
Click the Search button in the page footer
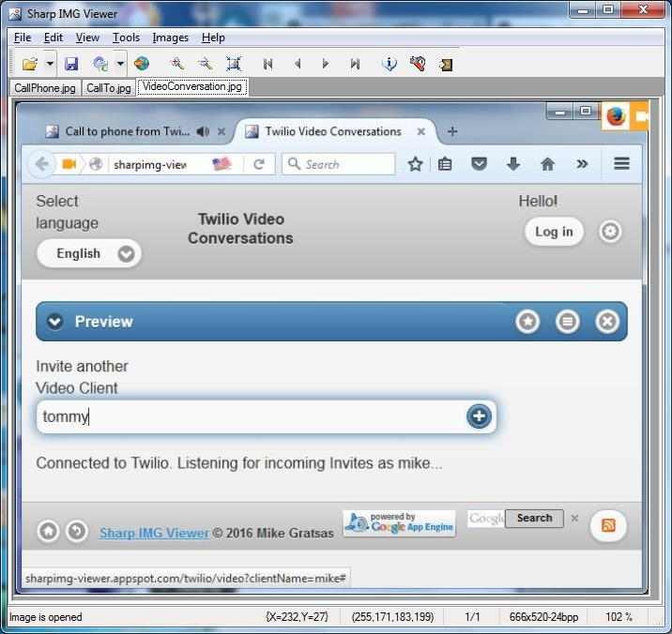point(534,519)
